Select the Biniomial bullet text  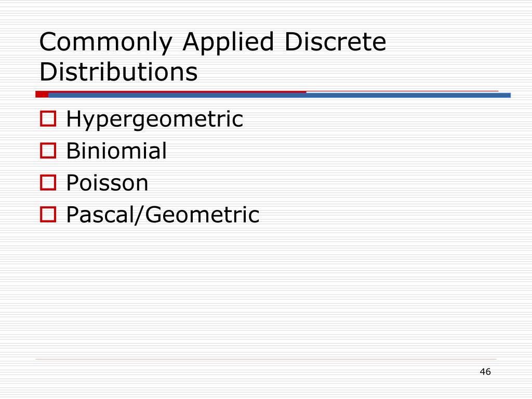pyautogui.click(x=116, y=151)
